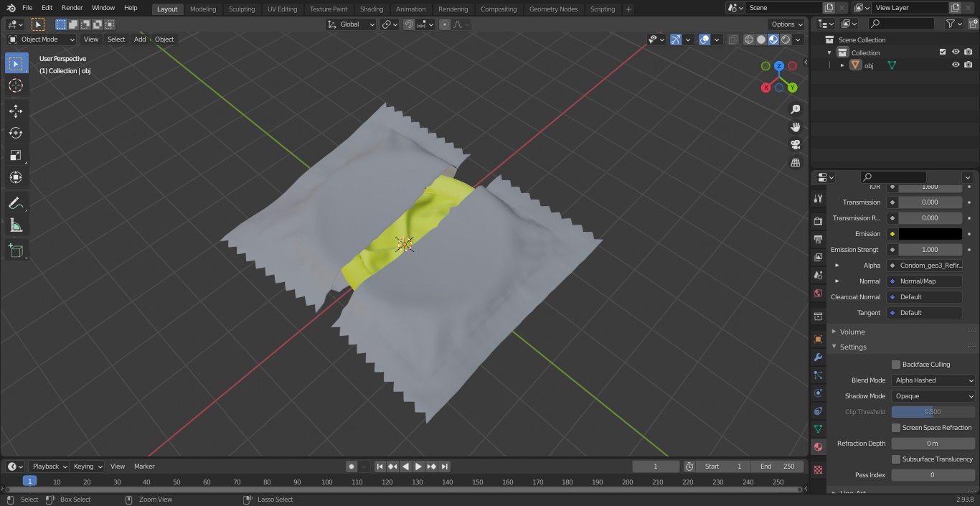
Task: Open Material properties tab
Action: tap(818, 446)
